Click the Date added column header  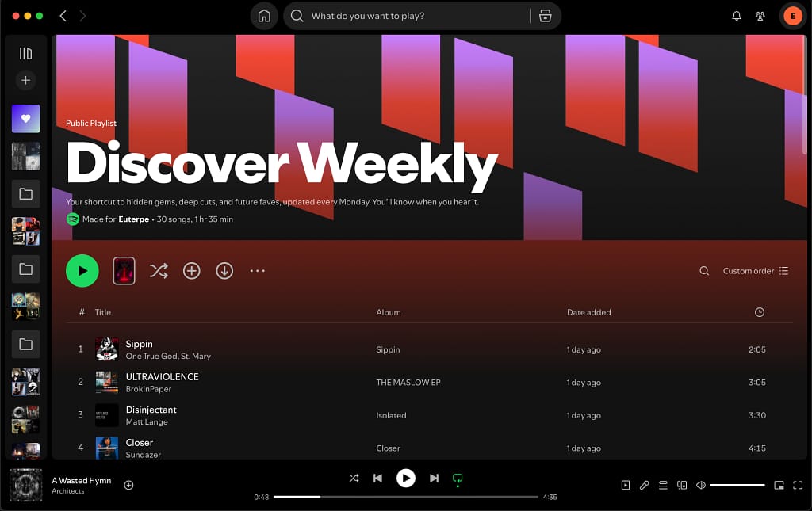coord(589,312)
